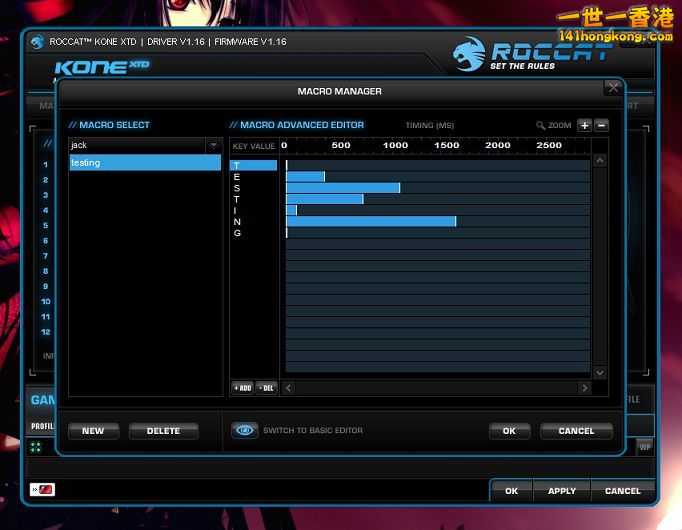
Task: Click the I key timing bar
Action: click(291, 210)
